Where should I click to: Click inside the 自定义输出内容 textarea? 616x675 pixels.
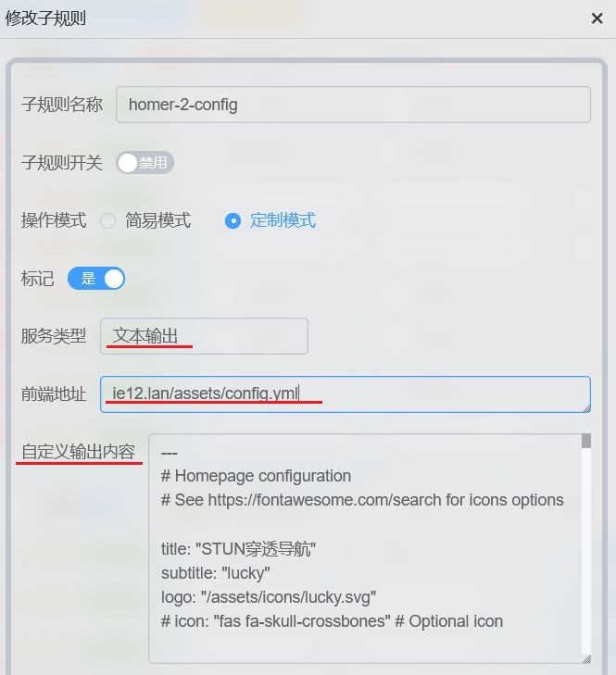[365, 548]
